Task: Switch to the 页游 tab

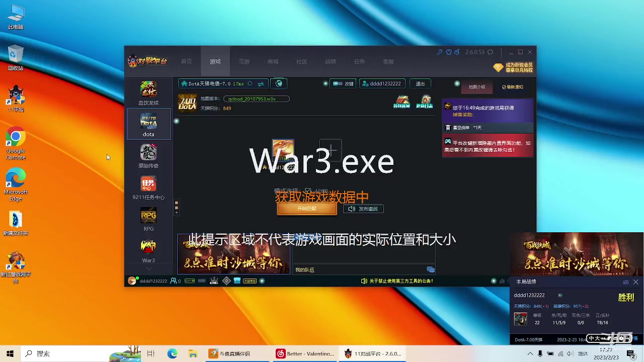Action: tap(244, 61)
